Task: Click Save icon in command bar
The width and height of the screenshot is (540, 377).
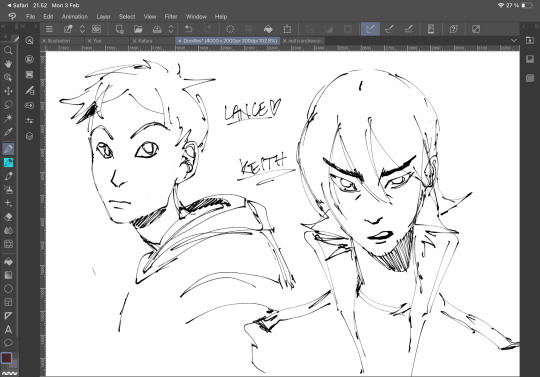Action: point(157,29)
